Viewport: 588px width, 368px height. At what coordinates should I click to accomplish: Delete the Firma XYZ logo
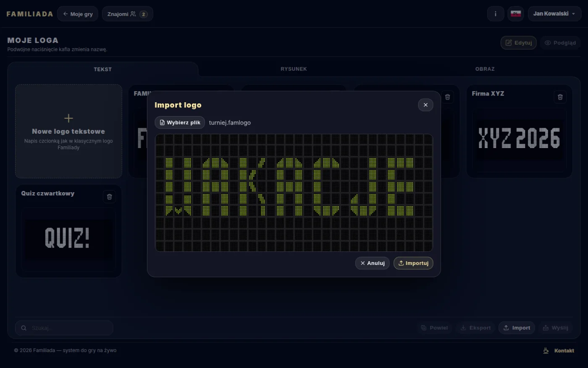point(560,97)
